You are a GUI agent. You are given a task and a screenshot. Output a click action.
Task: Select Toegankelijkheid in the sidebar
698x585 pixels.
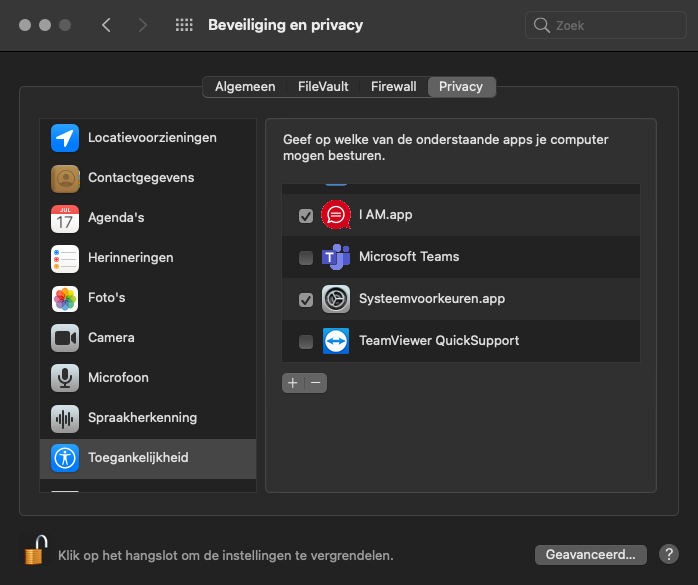[x=148, y=459]
